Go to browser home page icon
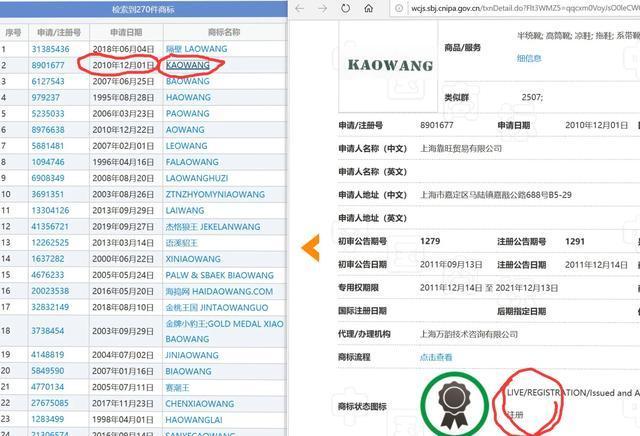640x436 pixels. coord(369,8)
